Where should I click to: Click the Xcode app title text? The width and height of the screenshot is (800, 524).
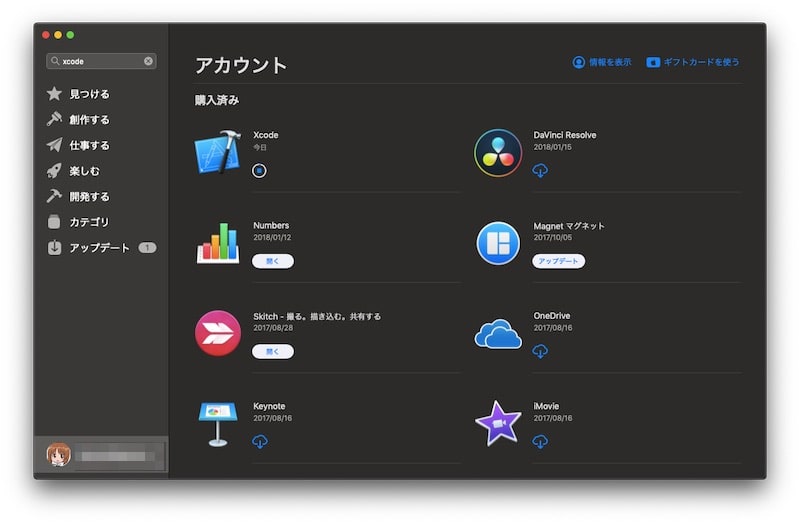click(266, 135)
